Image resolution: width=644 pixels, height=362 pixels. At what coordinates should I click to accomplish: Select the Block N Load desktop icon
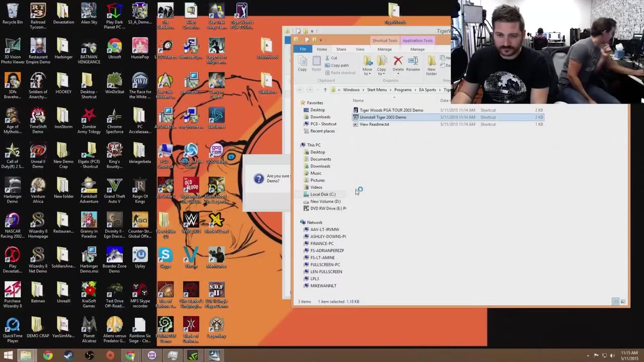[216, 223]
